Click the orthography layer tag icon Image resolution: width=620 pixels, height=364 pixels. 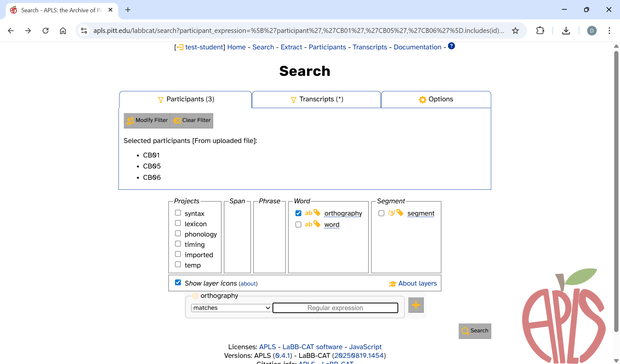point(317,213)
